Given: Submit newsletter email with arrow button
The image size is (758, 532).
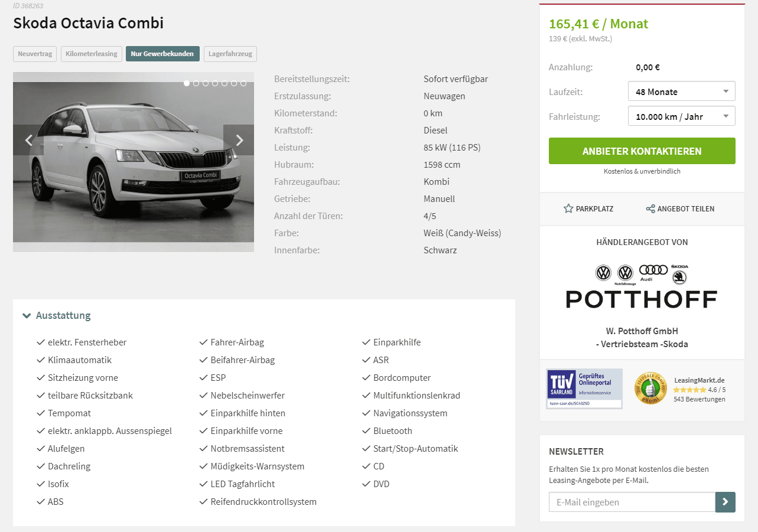Looking at the screenshot, I should tap(726, 502).
